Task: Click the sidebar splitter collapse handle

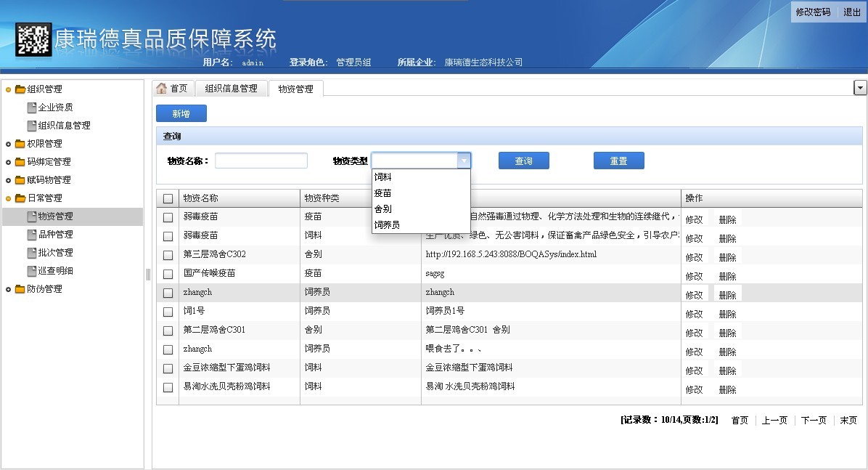Action: (148, 275)
